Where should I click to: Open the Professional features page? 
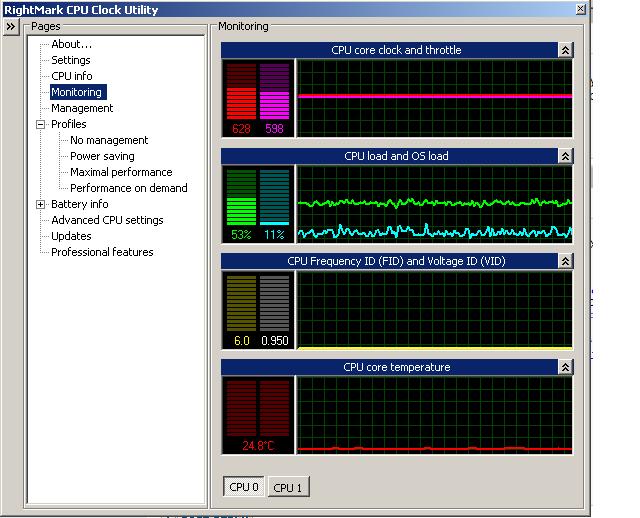pyautogui.click(x=102, y=252)
